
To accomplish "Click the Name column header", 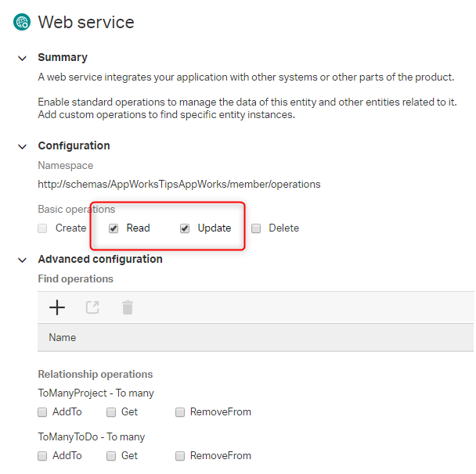I will [x=63, y=338].
